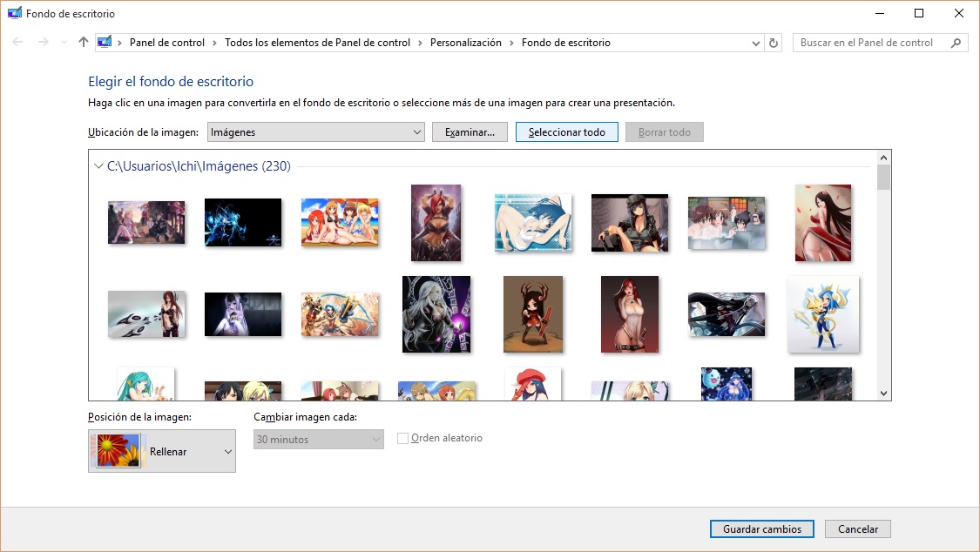
Task: Expand the chevron after Personalización breadcrumb
Action: pos(511,43)
